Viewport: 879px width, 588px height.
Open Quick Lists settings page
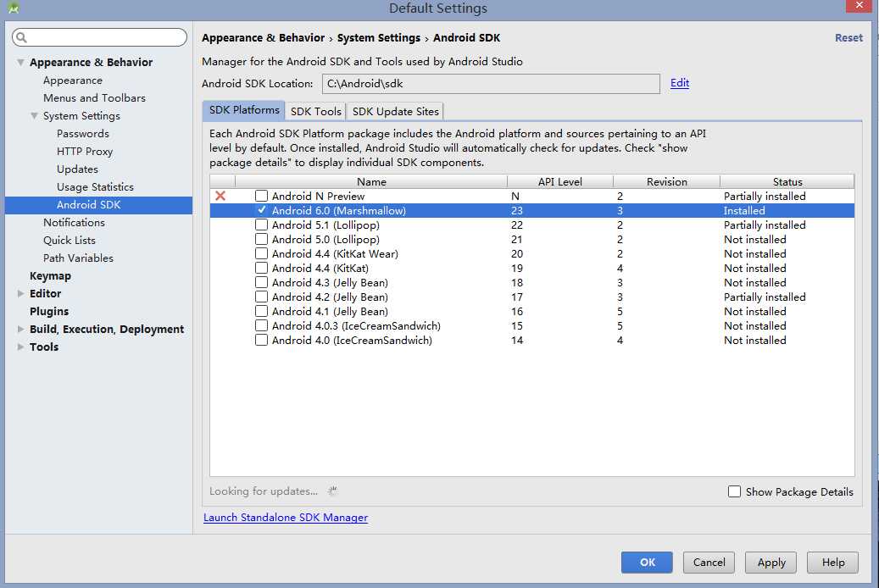(x=69, y=240)
